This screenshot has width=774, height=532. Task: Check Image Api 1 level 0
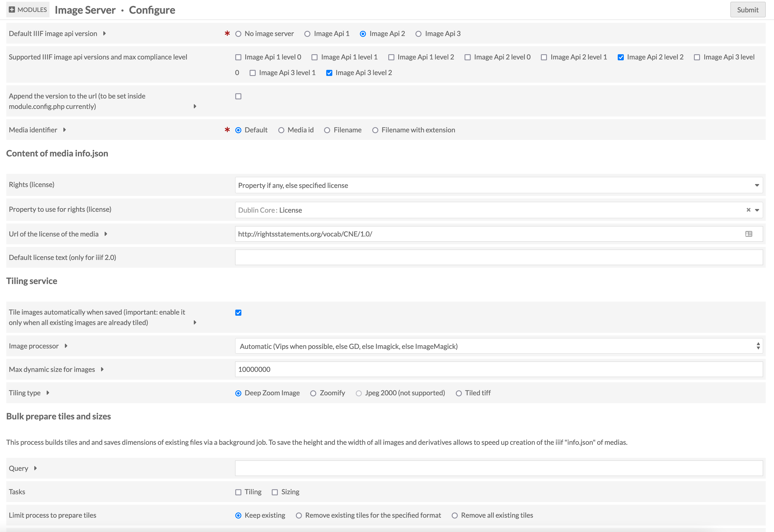(238, 57)
